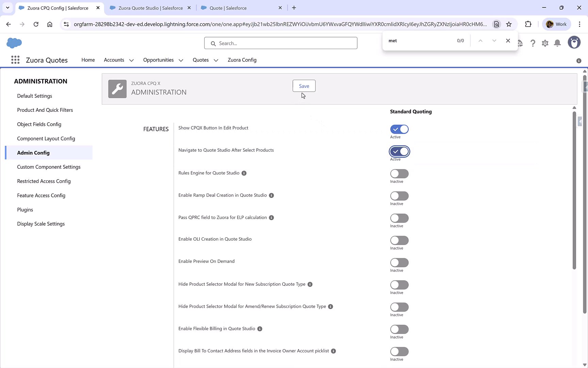This screenshot has width=588, height=368.
Task: Expand the Quotes dropdown
Action: pyautogui.click(x=216, y=60)
